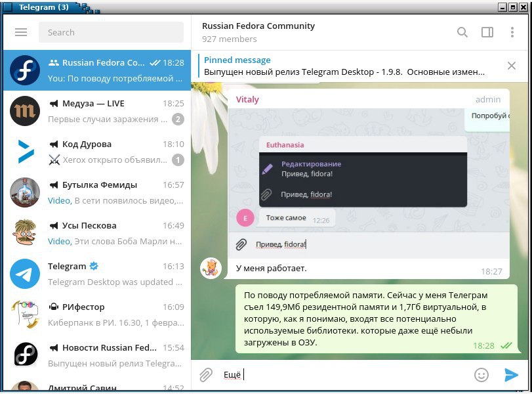Image resolution: width=532 pixels, height=394 pixels.
Task: Select Russian Fedora Community chat in list
Action: click(97, 70)
